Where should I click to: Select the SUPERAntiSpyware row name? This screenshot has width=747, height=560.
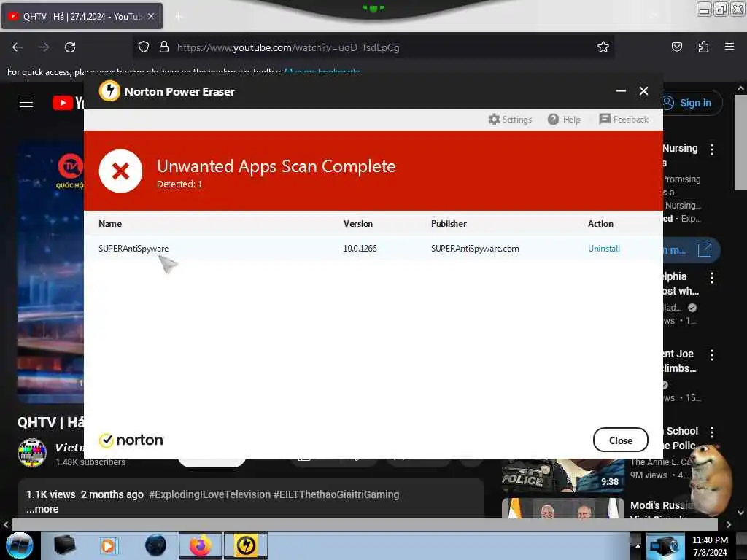(133, 249)
